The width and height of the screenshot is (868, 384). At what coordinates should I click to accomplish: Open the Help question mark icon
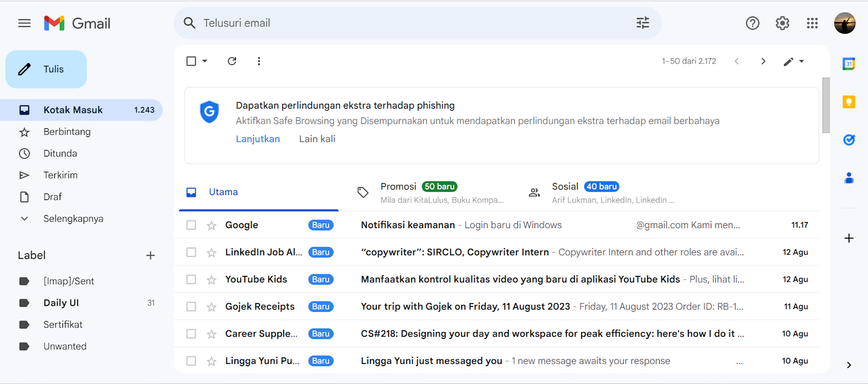pos(752,23)
